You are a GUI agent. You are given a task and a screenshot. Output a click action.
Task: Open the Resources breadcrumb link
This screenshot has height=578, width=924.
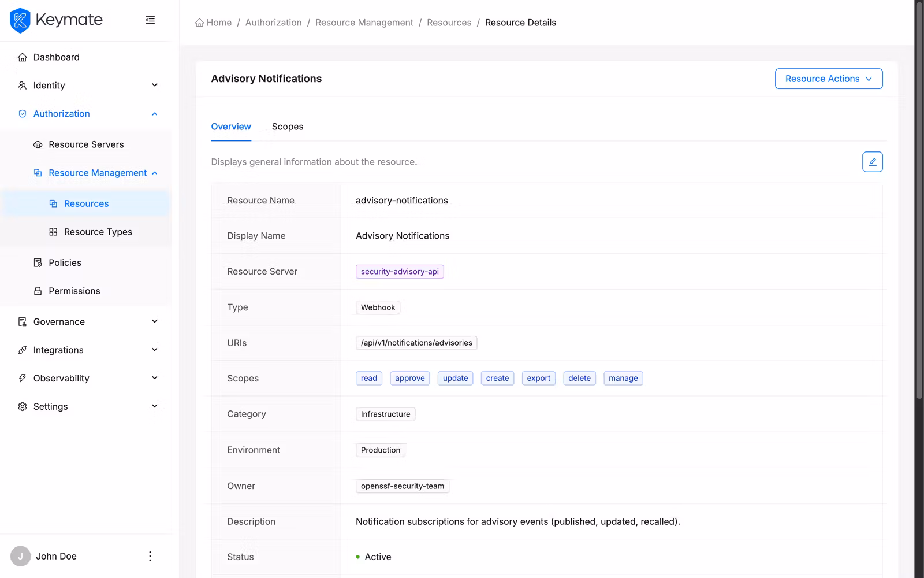pos(449,22)
